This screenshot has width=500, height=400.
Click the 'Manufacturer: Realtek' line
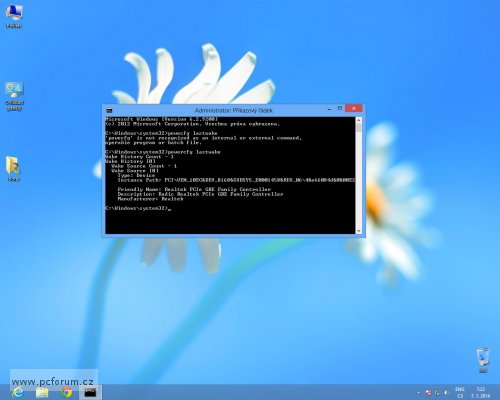[150, 199]
